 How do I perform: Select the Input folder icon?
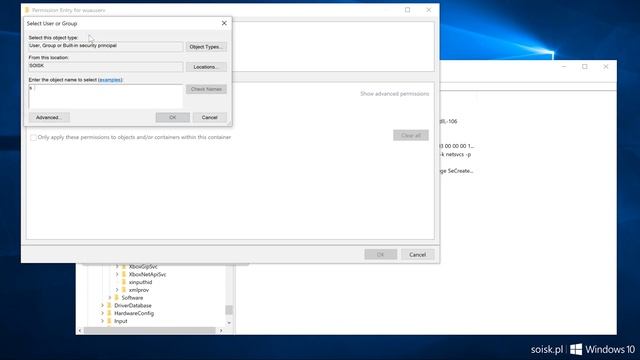point(109,321)
